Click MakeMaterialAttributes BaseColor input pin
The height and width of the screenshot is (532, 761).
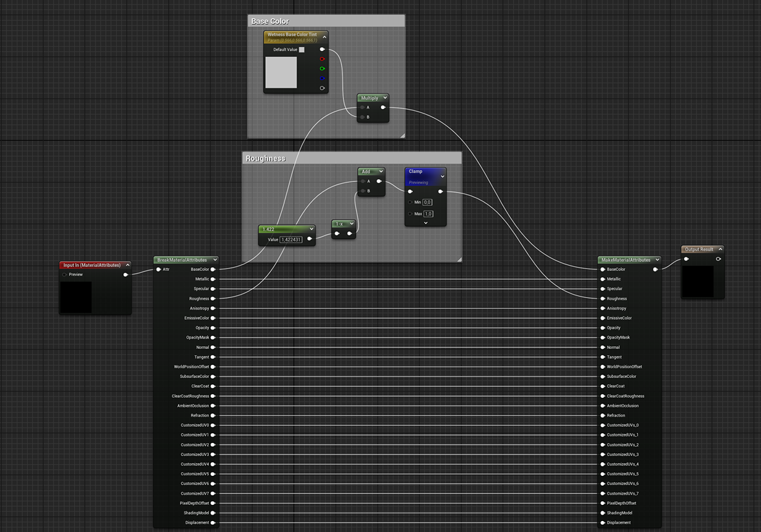point(603,270)
